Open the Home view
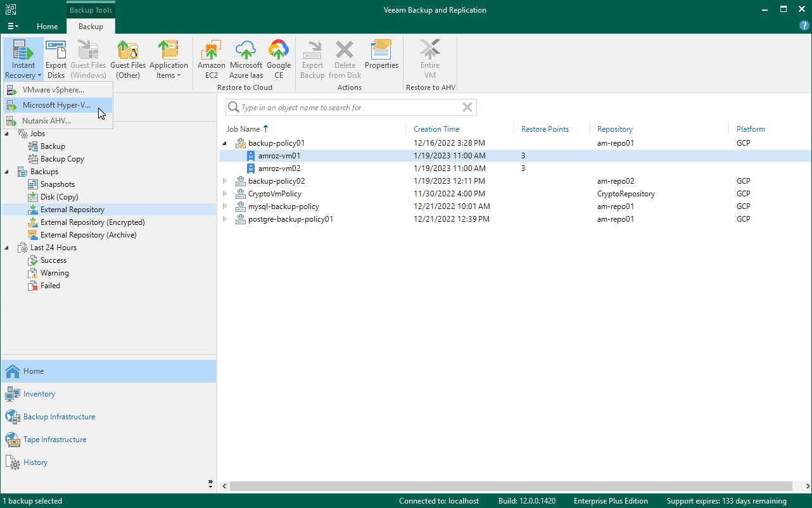812x508 pixels. click(108, 371)
